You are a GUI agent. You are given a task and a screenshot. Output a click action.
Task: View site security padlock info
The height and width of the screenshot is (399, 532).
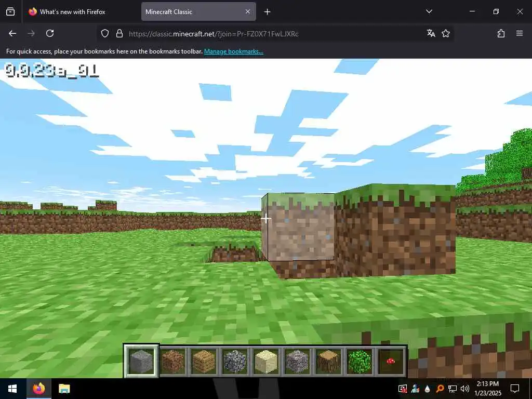point(119,33)
